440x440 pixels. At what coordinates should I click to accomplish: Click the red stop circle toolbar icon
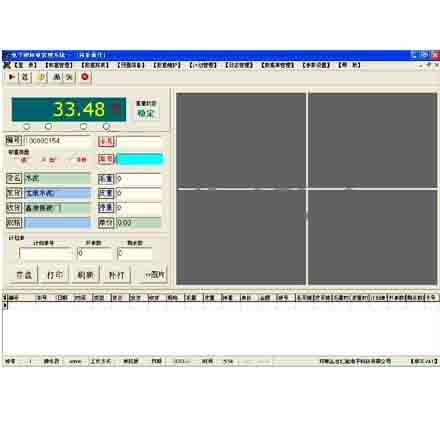pos(85,77)
